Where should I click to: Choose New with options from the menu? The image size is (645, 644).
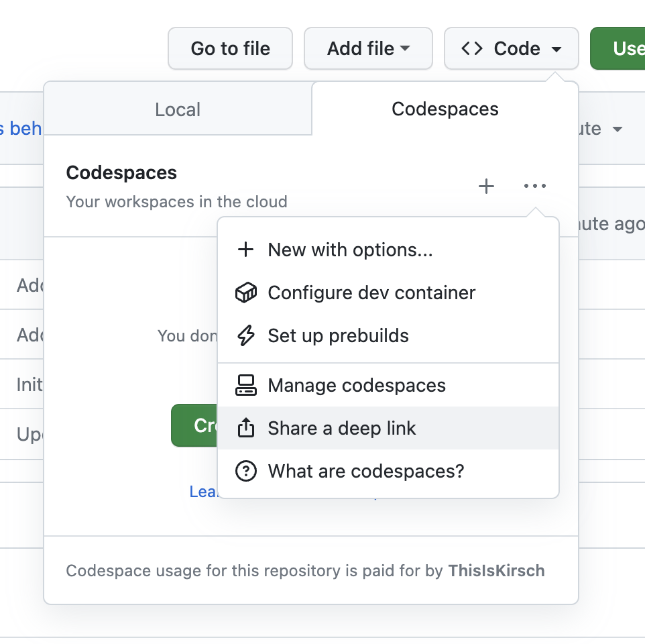point(350,250)
